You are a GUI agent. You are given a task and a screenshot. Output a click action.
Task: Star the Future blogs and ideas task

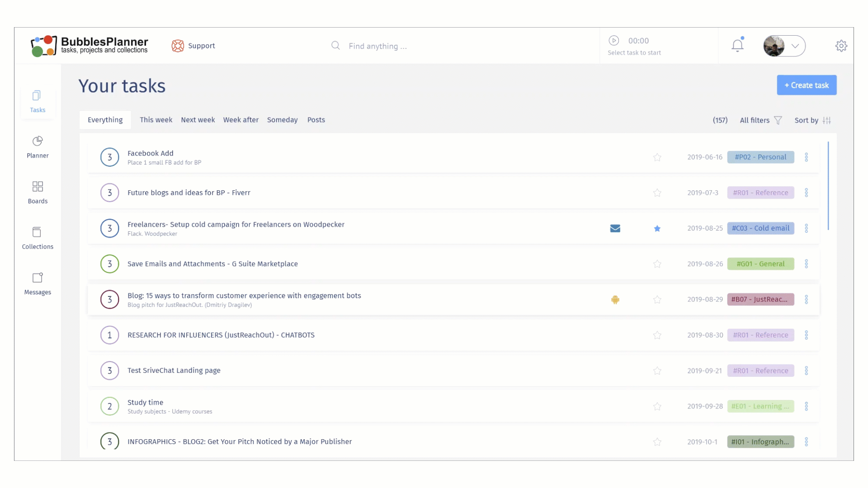pos(657,193)
